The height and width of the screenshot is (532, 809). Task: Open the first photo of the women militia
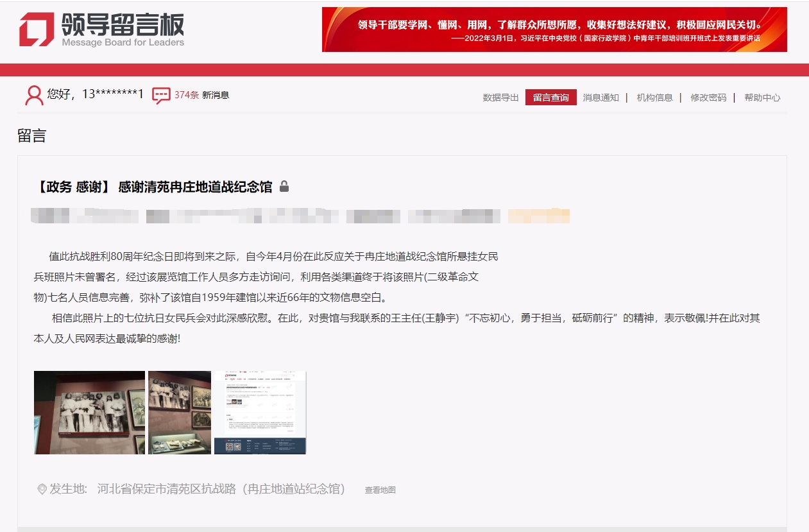click(x=89, y=413)
